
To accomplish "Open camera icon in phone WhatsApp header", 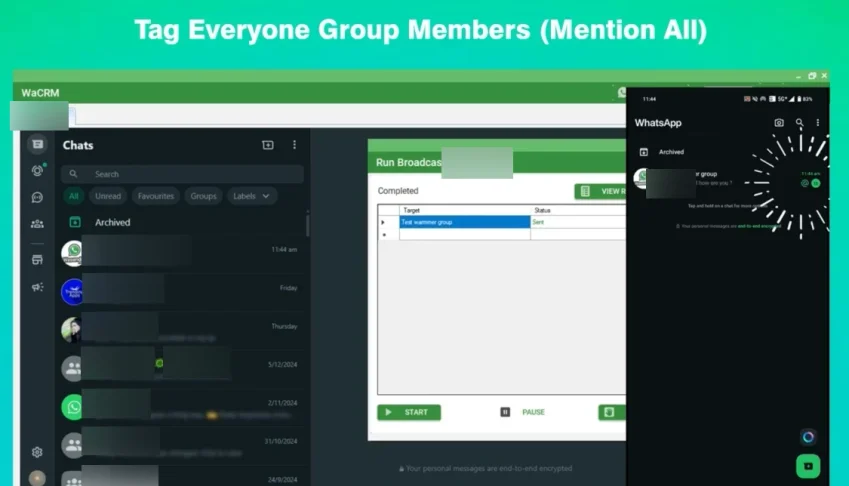I will pyautogui.click(x=779, y=123).
